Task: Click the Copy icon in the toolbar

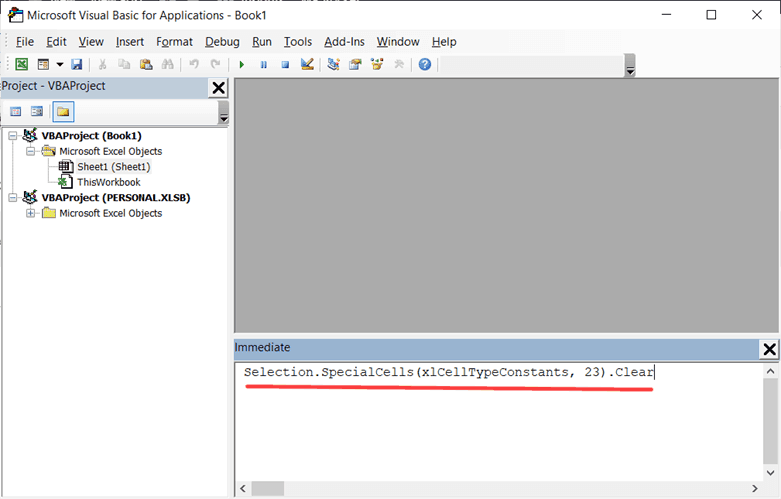Action: point(124,64)
